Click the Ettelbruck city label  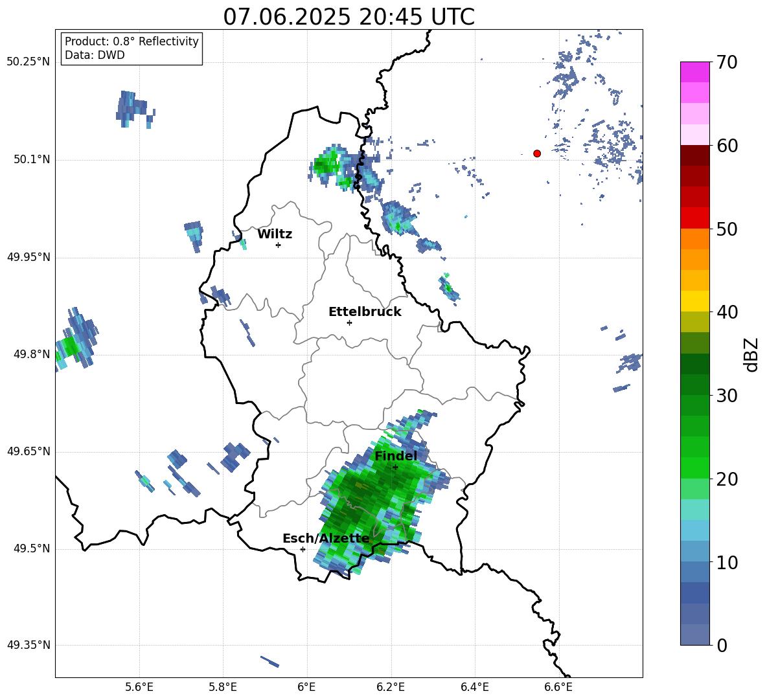(365, 312)
